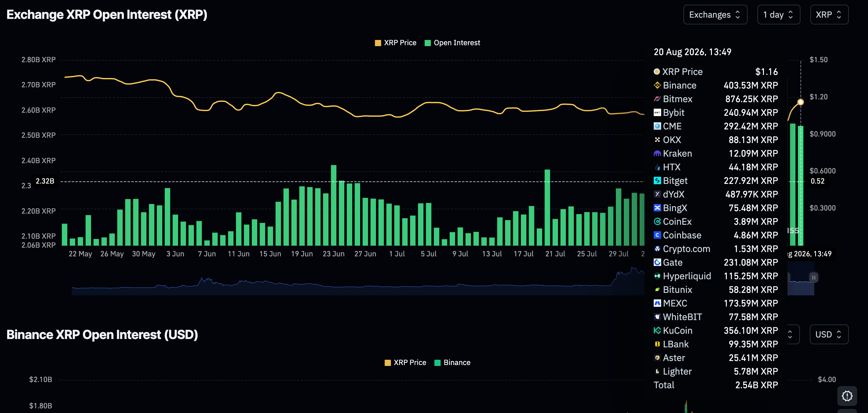Viewport: 868px width, 413px height.
Task: Click the Hyperliquid logo icon
Action: click(657, 276)
